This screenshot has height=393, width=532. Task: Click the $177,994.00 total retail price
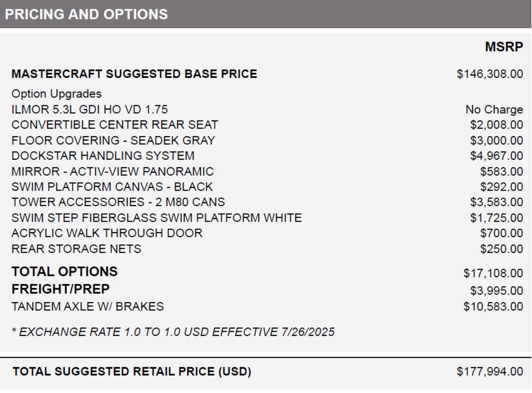click(x=489, y=372)
